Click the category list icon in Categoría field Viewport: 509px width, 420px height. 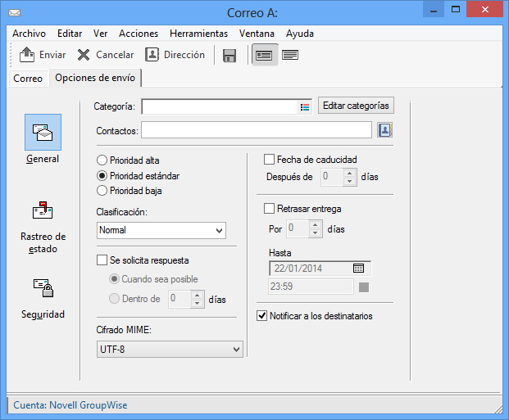304,107
